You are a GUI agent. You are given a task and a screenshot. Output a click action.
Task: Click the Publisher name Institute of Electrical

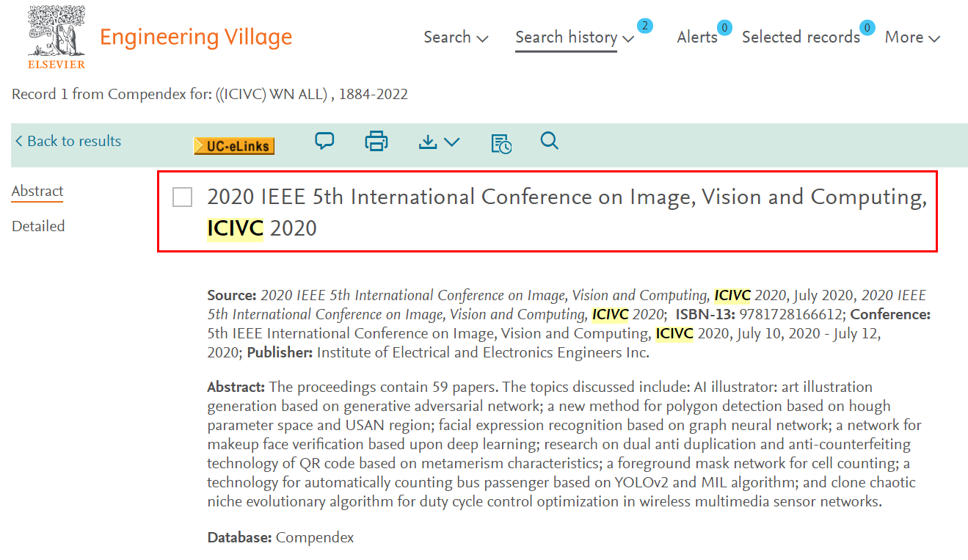tap(483, 352)
